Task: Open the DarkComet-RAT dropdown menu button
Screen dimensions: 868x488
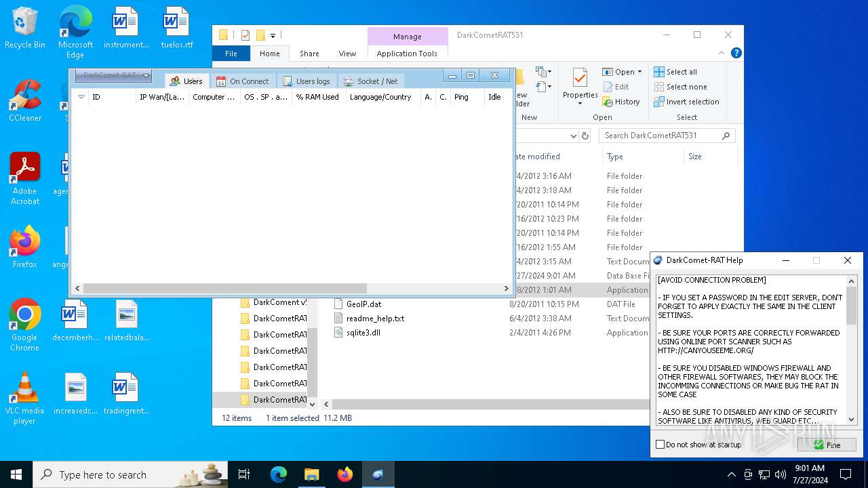Action: [x=113, y=76]
